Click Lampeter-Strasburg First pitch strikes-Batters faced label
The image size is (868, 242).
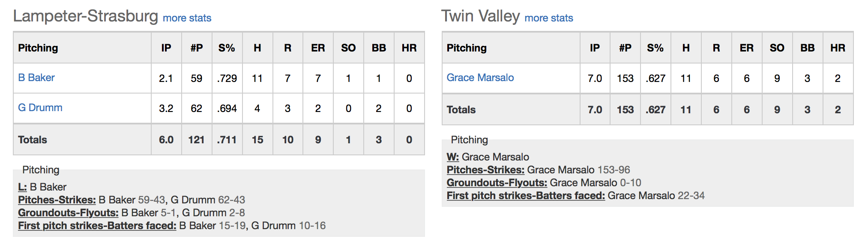tap(97, 226)
